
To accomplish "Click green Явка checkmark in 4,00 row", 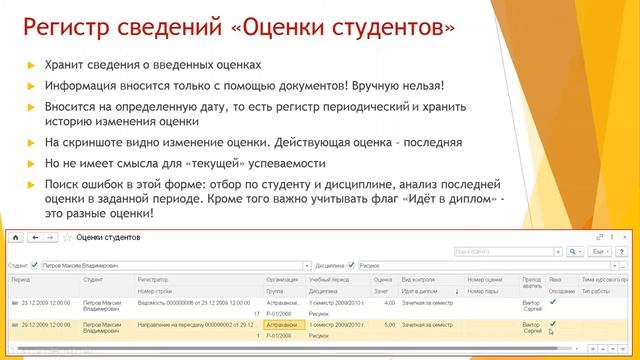I will coord(553,302).
